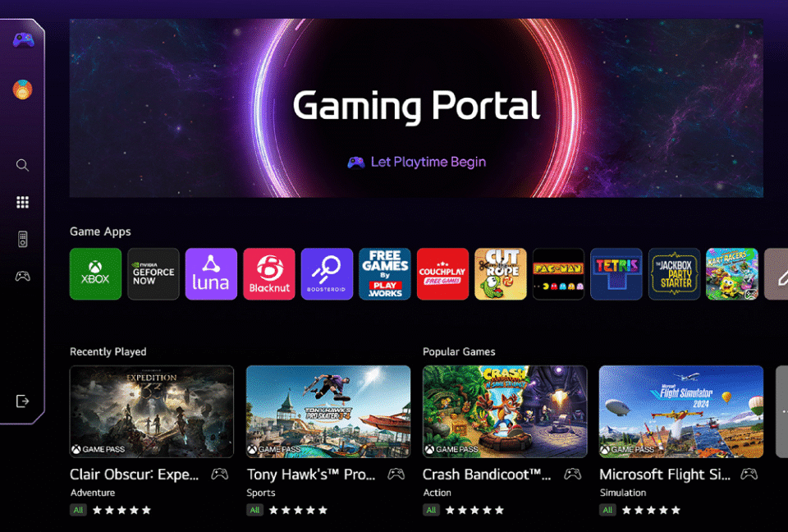Open the Amazon Luna app tile
Image resolution: width=788 pixels, height=532 pixels.
(211, 273)
